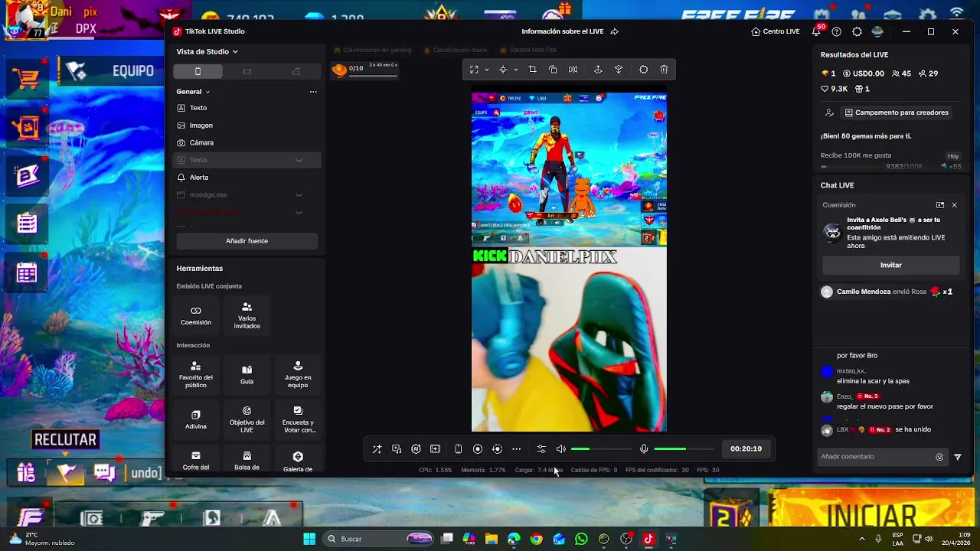Viewport: 980px width, 551px height.
Task: Select portrait layout view toggle
Action: [x=198, y=71]
